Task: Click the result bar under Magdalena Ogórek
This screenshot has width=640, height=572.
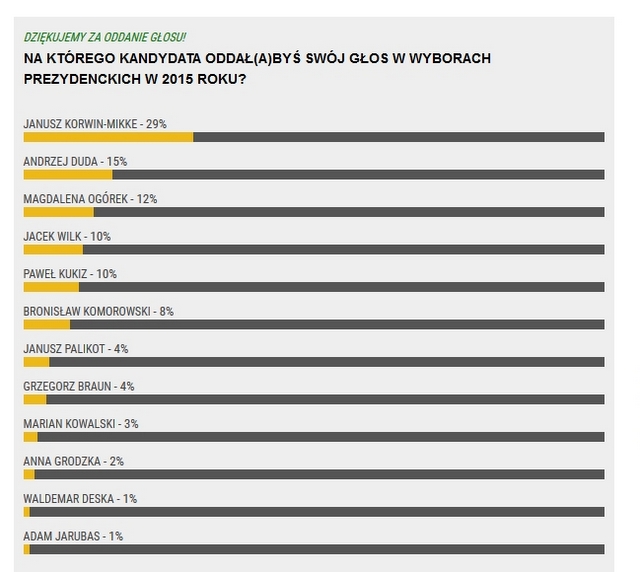Action: tap(313, 212)
